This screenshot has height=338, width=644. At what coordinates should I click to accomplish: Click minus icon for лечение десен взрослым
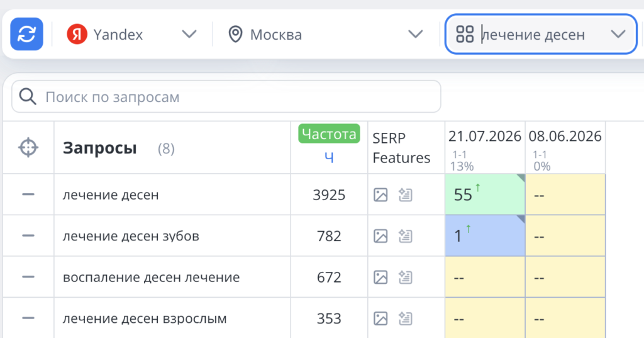coord(28,318)
